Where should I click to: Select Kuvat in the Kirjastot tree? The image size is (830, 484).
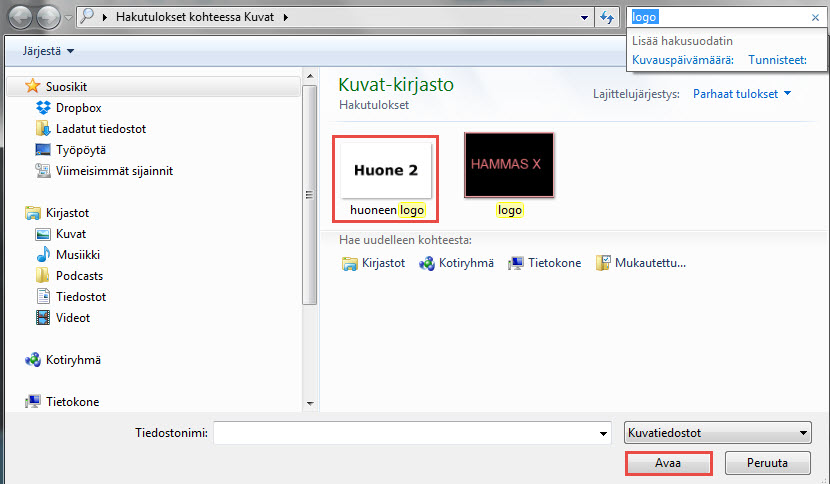pyautogui.click(x=71, y=234)
